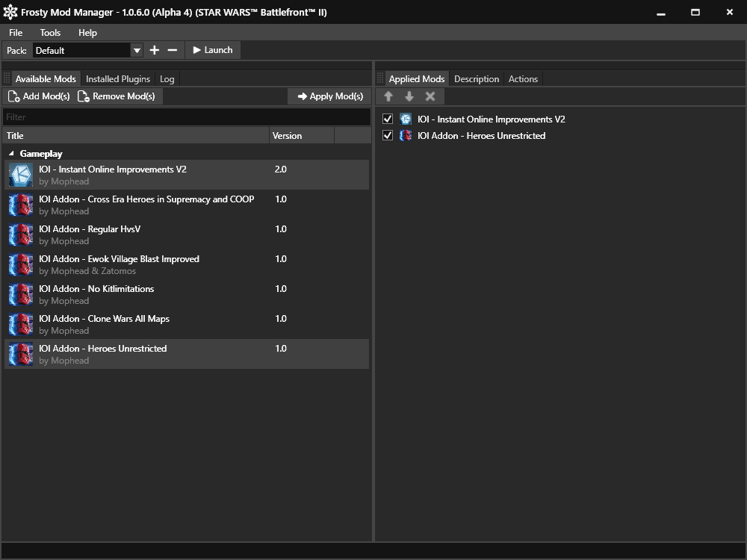
Task: Close the Frosty Mod Manager window
Action: tap(729, 13)
